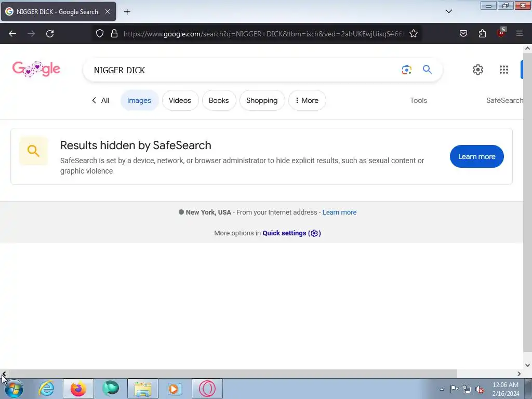532x399 pixels.
Task: Open Opera from the taskbar
Action: 207,389
